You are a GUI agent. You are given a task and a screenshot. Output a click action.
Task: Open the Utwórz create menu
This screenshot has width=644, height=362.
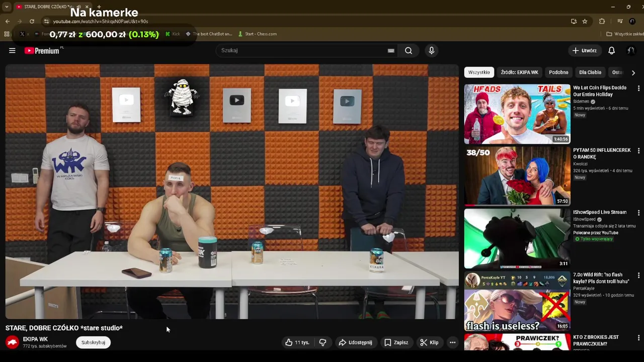point(585,50)
